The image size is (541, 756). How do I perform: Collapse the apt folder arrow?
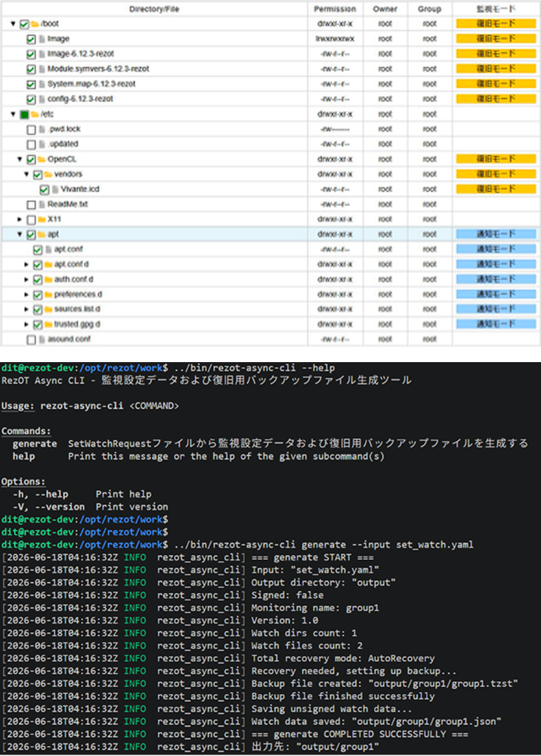point(20,234)
